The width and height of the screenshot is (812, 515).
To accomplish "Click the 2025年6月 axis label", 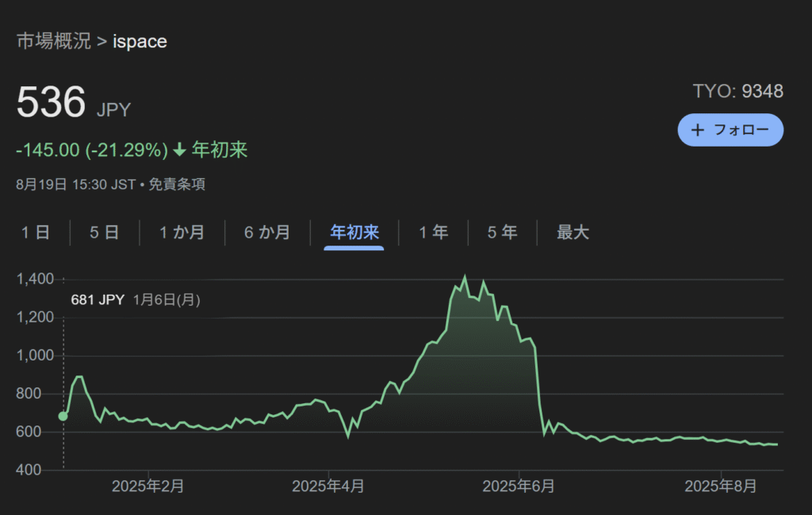I will pos(519,486).
